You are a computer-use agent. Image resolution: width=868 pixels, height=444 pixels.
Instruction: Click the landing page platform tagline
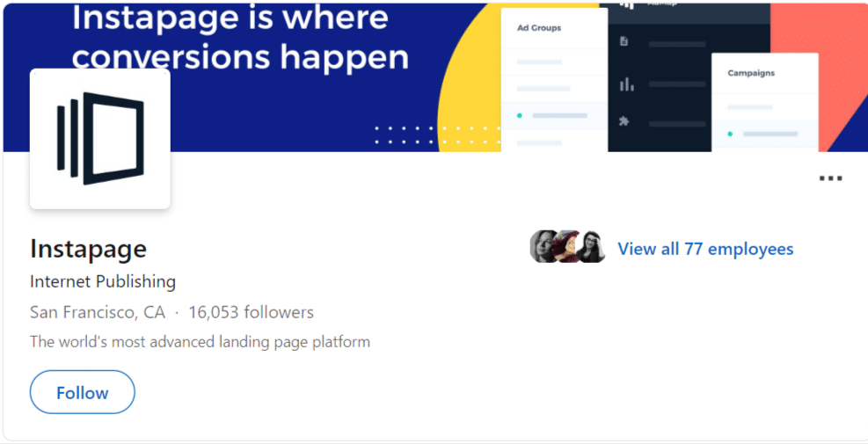tap(200, 342)
